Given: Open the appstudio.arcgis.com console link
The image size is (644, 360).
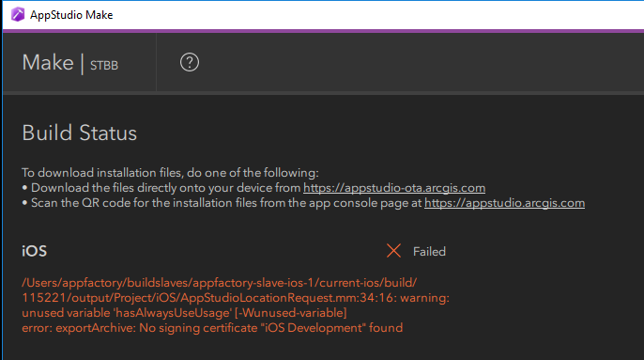Looking at the screenshot, I should pyautogui.click(x=504, y=203).
